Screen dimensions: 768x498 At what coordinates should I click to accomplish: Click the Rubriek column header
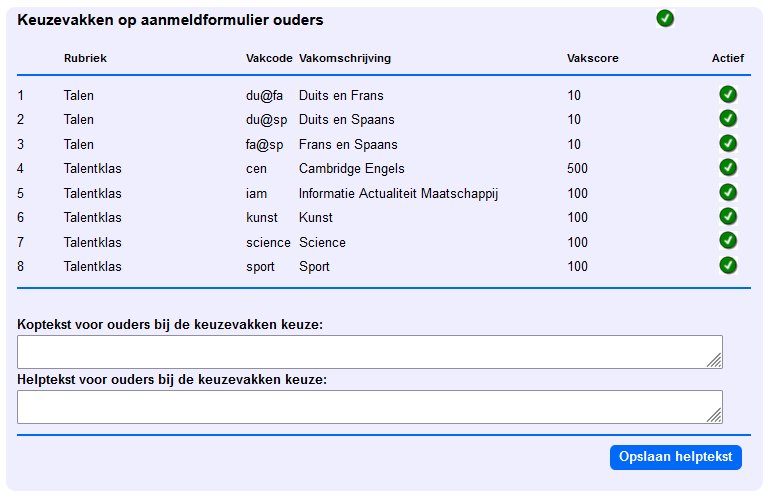click(85, 58)
